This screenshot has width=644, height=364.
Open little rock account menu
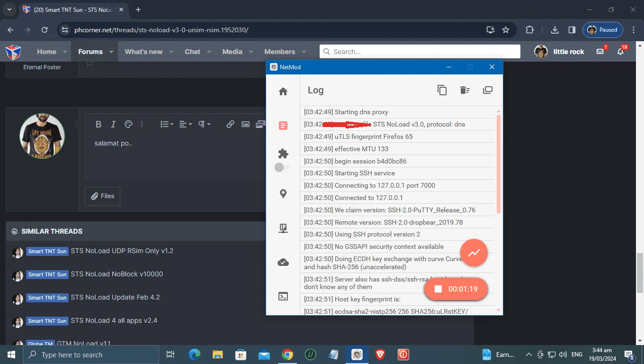tap(559, 52)
